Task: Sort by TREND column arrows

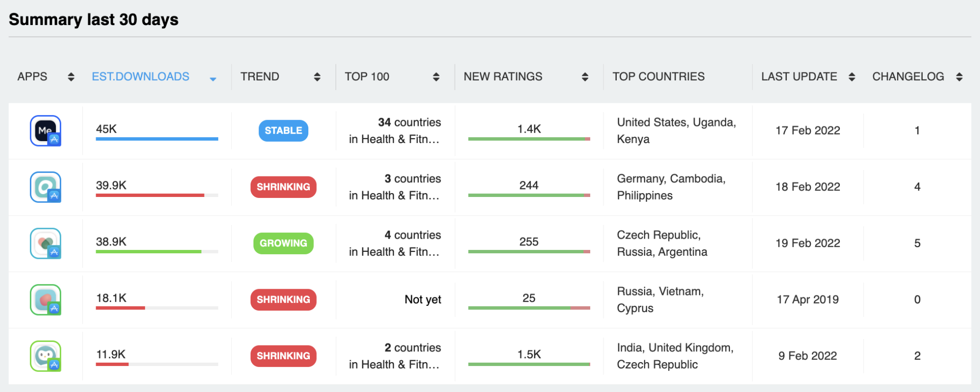Action: point(317,77)
